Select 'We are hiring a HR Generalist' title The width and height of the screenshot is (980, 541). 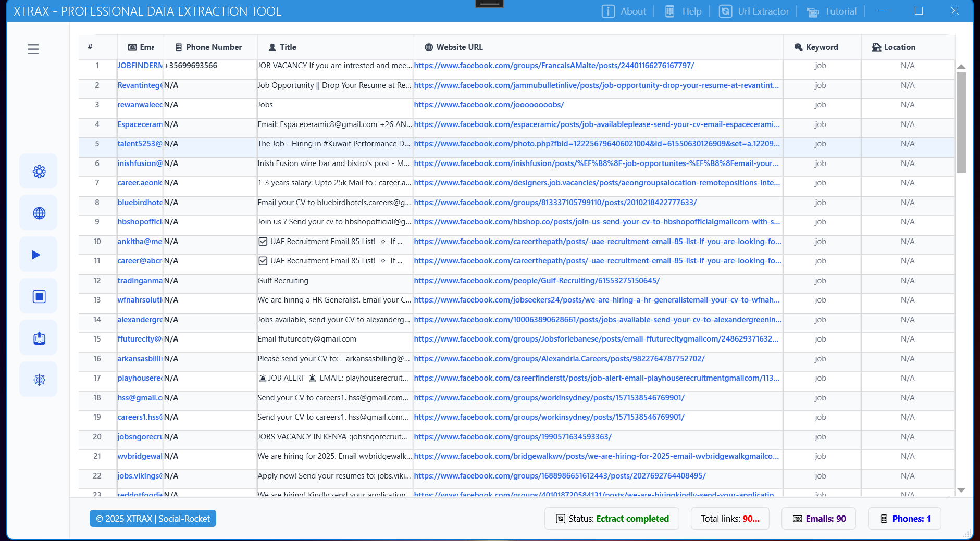(x=334, y=300)
